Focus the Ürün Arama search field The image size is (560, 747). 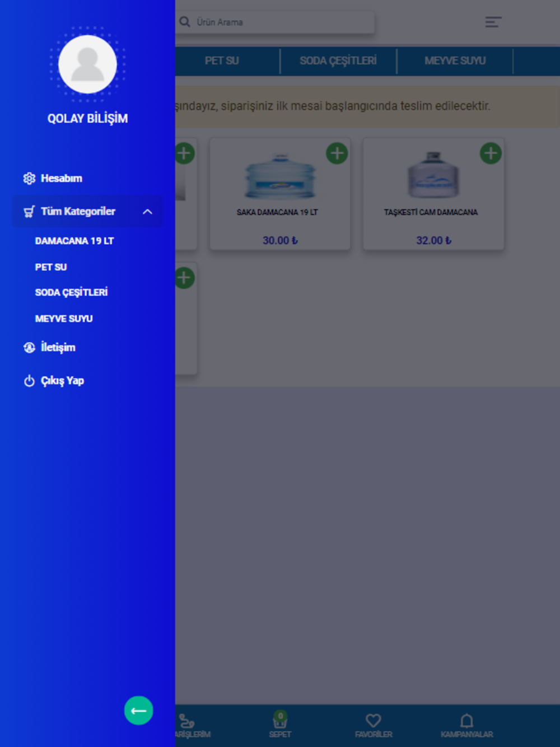click(276, 22)
